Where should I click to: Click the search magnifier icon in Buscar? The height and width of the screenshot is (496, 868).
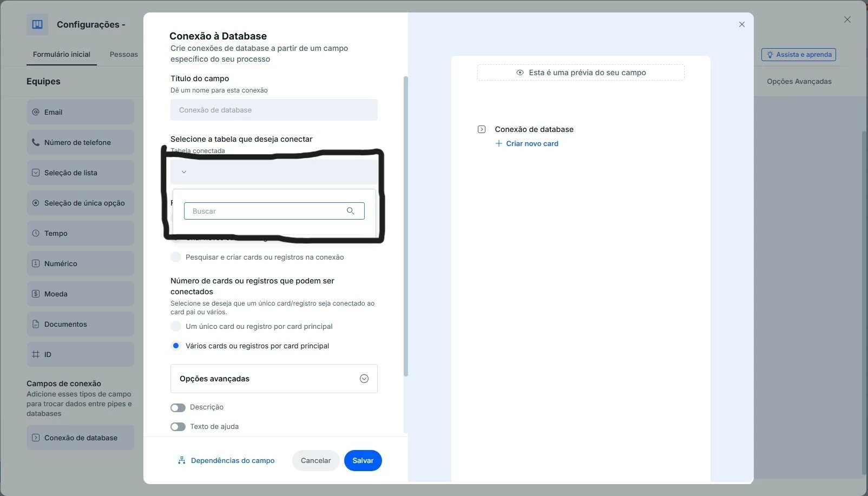351,211
